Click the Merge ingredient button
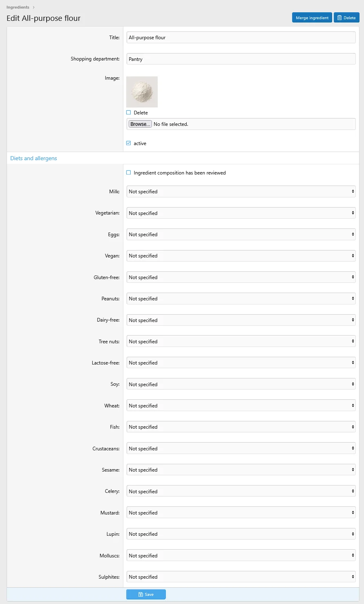 click(x=312, y=18)
